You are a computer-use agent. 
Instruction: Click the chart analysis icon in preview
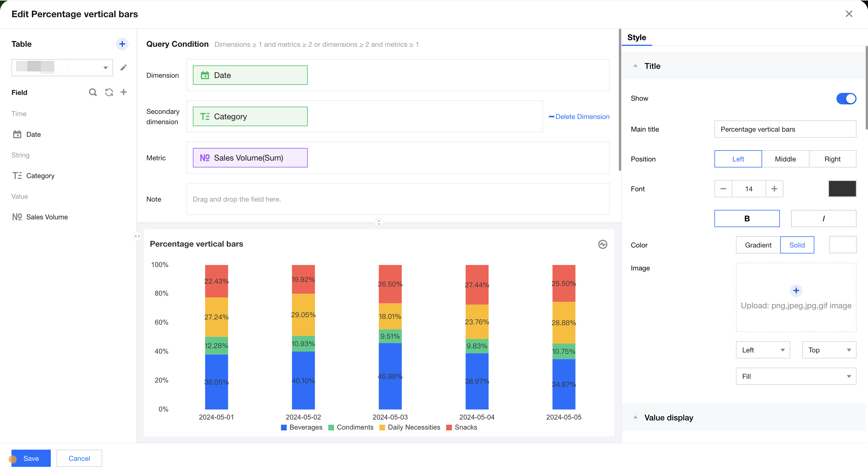click(x=602, y=244)
